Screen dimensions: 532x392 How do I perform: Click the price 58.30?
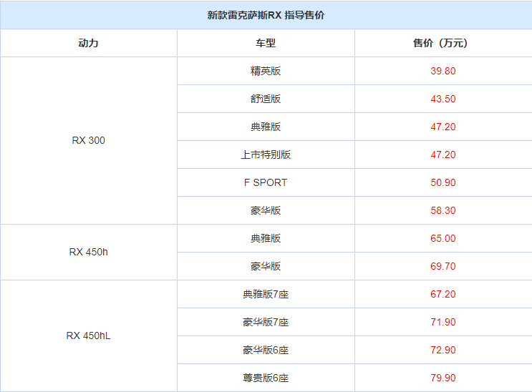click(x=443, y=210)
